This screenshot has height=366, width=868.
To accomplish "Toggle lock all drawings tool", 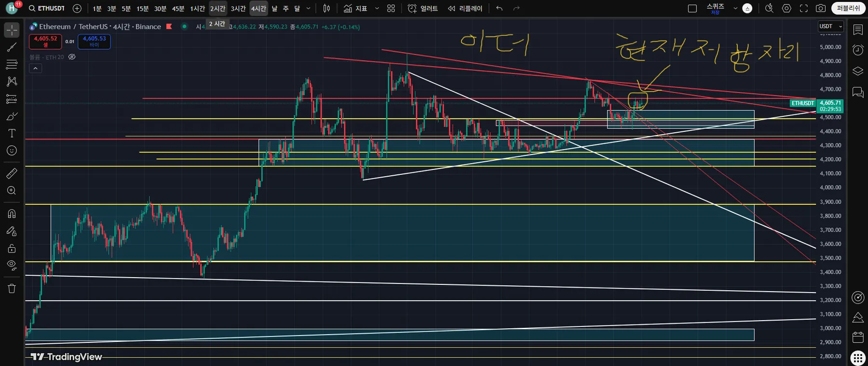I will (12, 249).
